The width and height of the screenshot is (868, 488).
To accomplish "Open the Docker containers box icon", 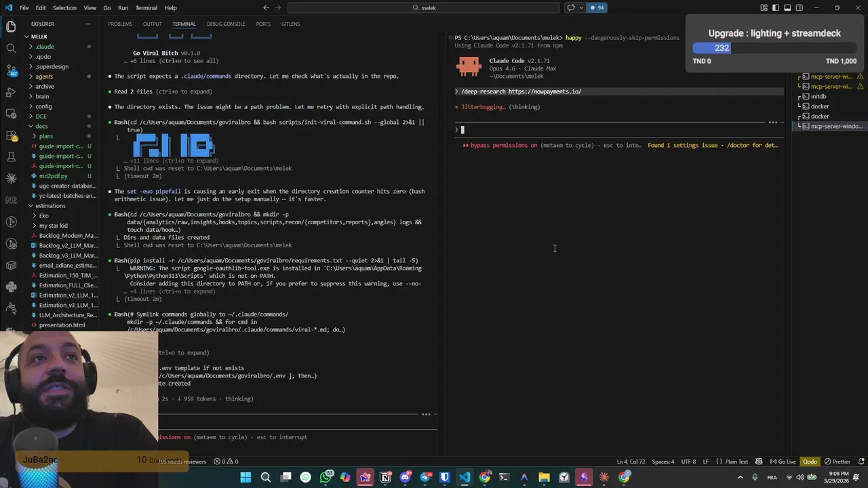I will click(x=11, y=265).
